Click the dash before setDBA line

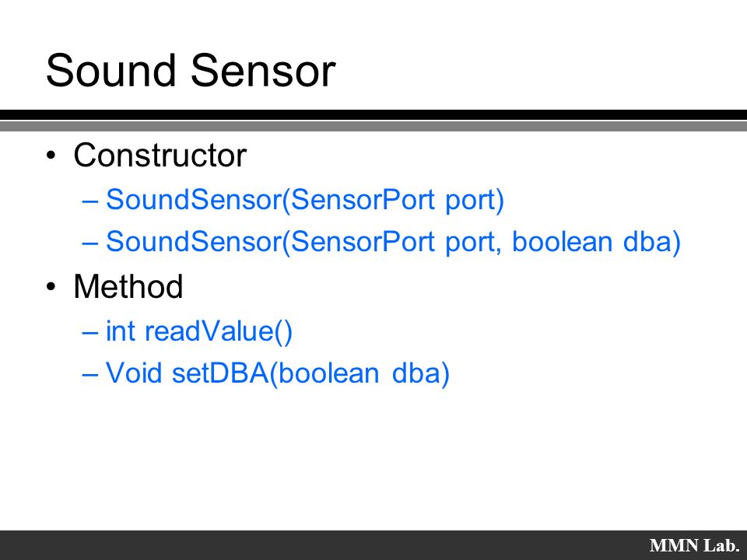[x=90, y=374]
